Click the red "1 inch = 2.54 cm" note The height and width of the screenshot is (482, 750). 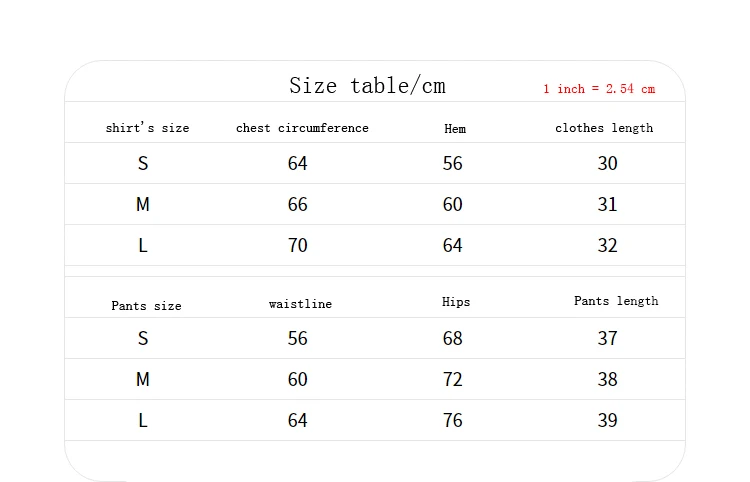(x=599, y=89)
